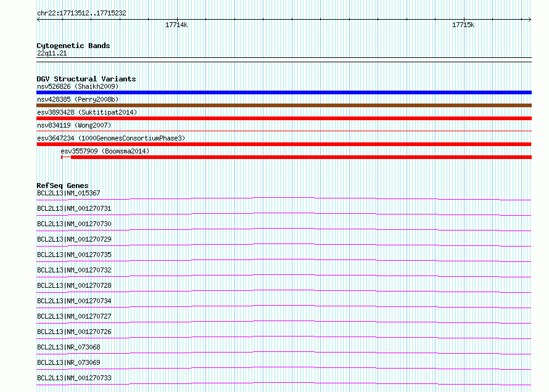Click the BCL2L13|NM_001270733 transcript label
Image resolution: width=549 pixels, height=392 pixels.
(74, 378)
